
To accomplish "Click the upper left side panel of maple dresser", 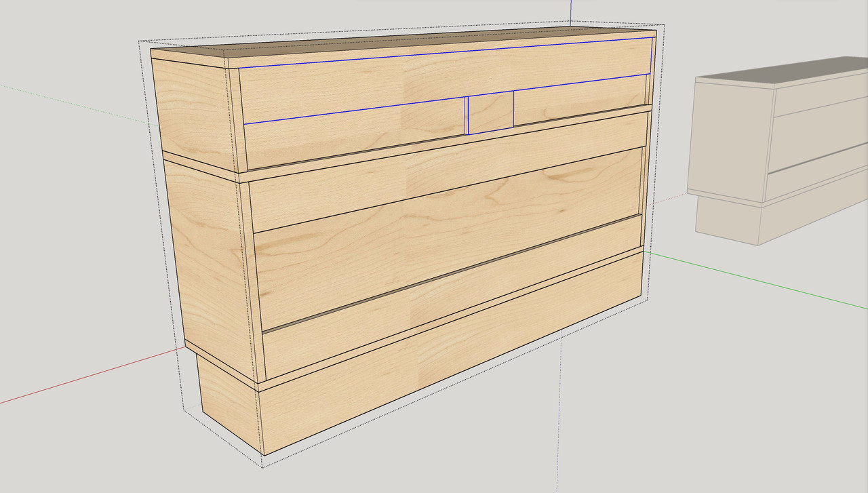I will coord(195,115).
